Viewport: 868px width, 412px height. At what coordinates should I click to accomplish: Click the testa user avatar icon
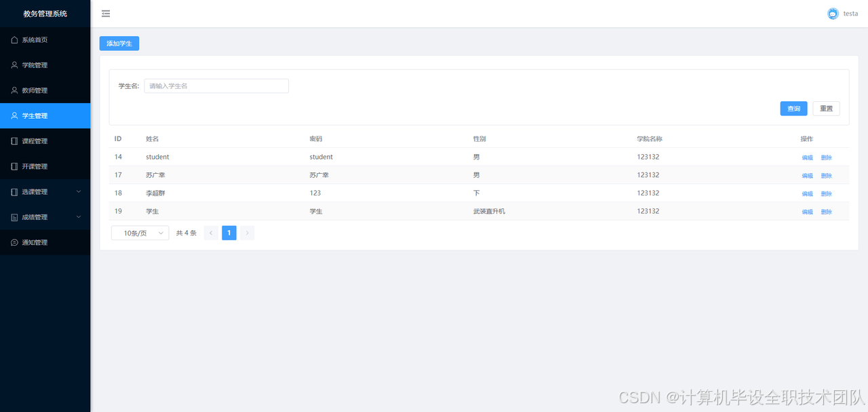point(833,14)
